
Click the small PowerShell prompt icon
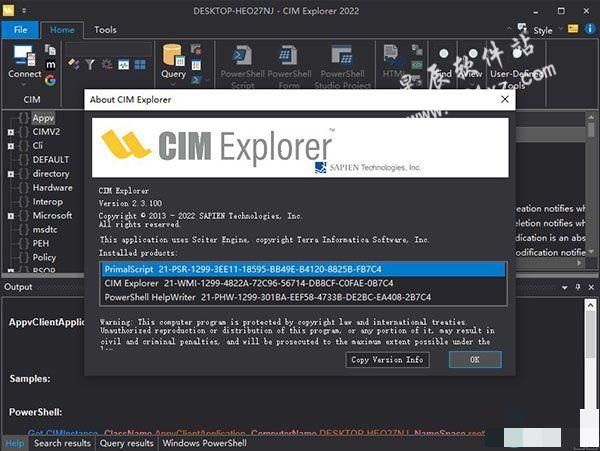(x=196, y=80)
